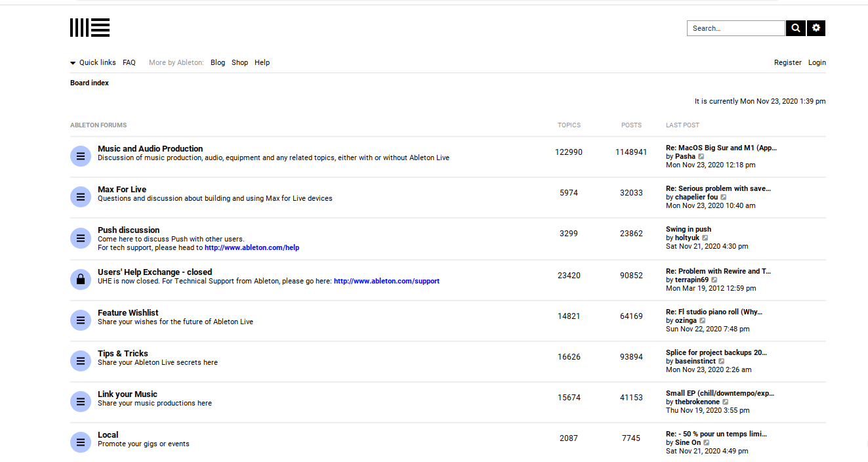View latest post by Sine On icon
Image resolution: width=868 pixels, height=462 pixels.
tap(707, 443)
